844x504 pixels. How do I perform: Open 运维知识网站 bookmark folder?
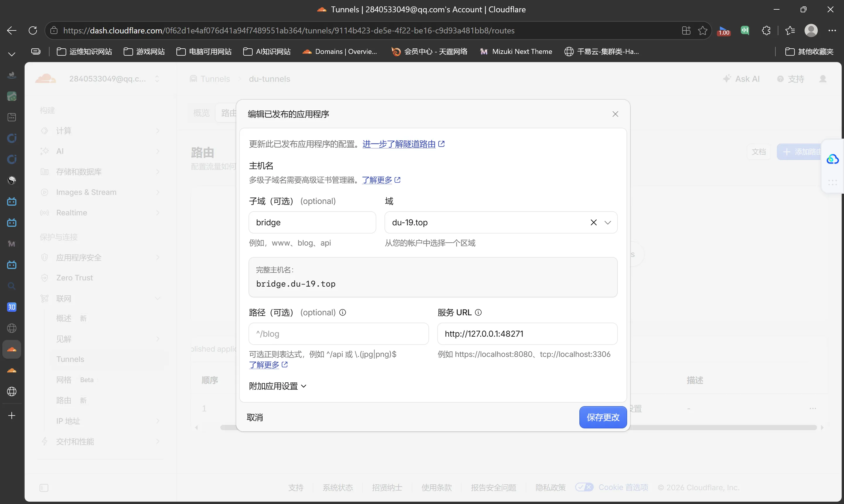[84, 52]
